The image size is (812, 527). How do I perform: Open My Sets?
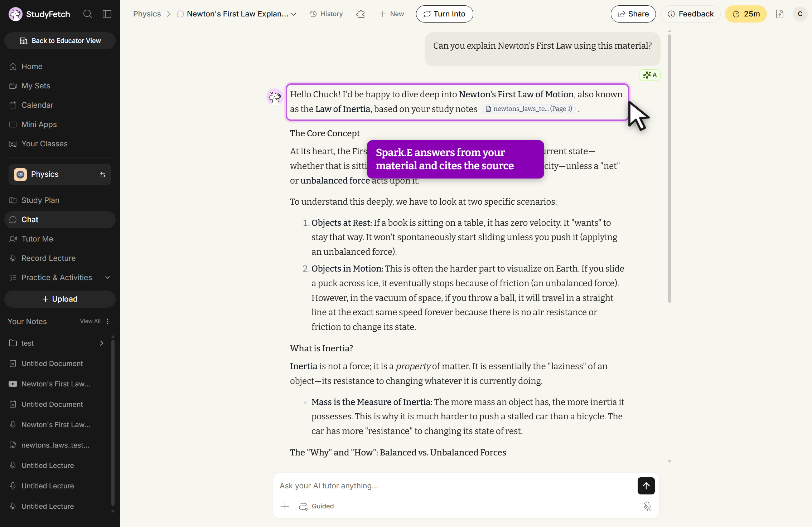click(x=60, y=86)
